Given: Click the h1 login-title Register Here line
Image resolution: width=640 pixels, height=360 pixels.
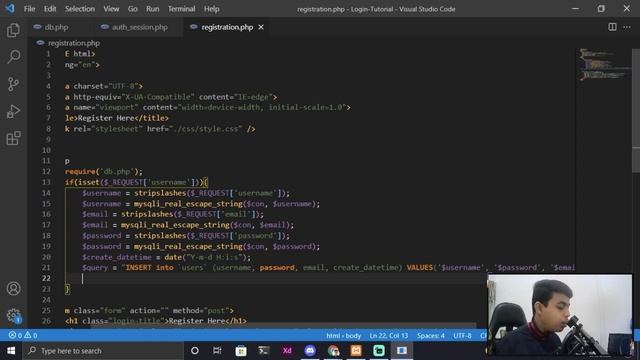Looking at the screenshot, I should coord(156,321).
